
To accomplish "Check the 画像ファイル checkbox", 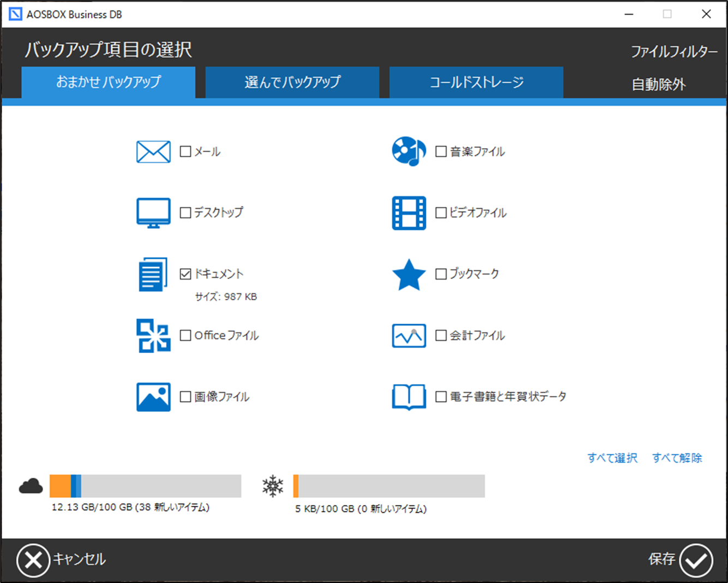I will [185, 397].
